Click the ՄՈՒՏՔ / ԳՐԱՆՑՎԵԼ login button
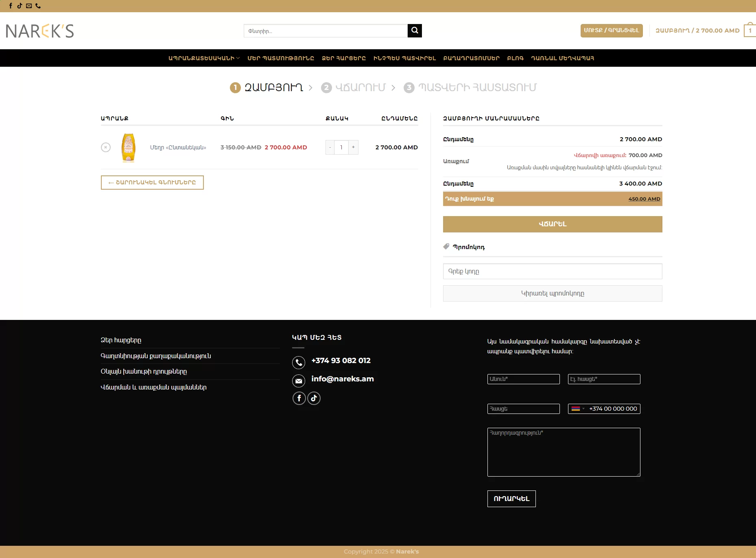The image size is (756, 558). tap(611, 31)
